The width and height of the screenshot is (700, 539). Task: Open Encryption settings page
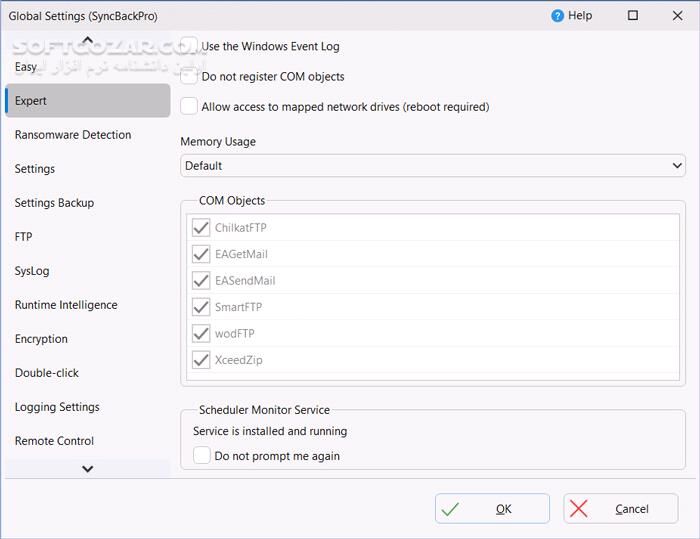click(x=88, y=339)
